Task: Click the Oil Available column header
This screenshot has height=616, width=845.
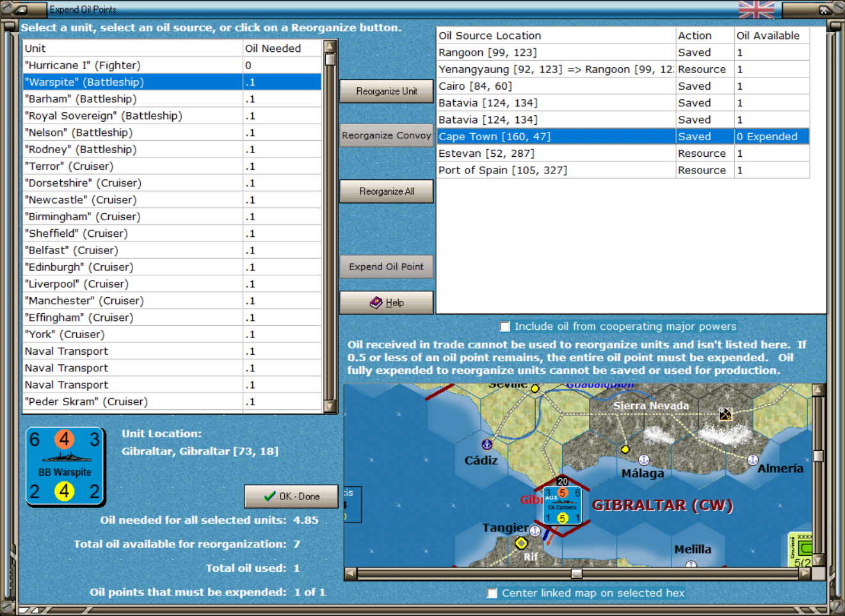Action: pos(771,35)
